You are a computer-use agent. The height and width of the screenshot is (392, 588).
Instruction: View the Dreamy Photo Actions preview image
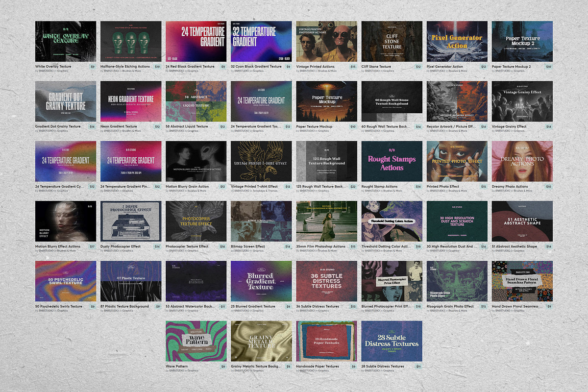coord(522,161)
